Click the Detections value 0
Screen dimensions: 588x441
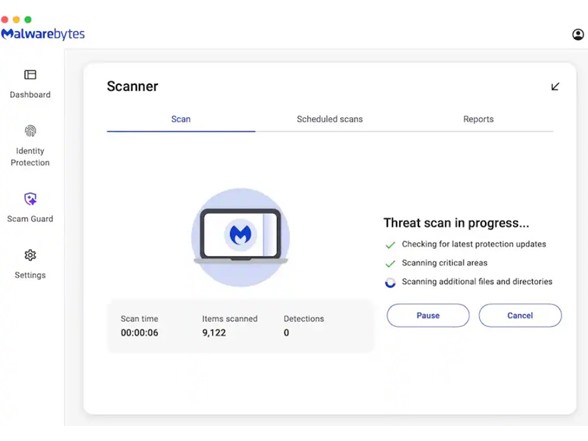tap(286, 333)
